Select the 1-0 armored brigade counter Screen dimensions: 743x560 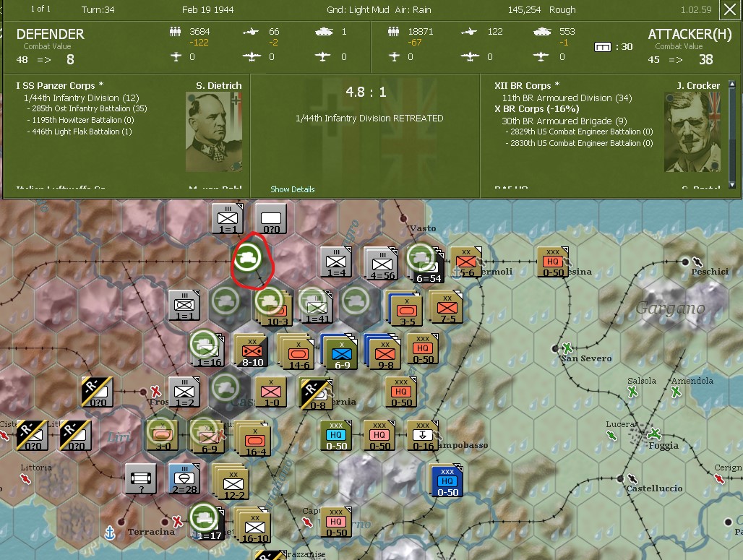click(270, 392)
